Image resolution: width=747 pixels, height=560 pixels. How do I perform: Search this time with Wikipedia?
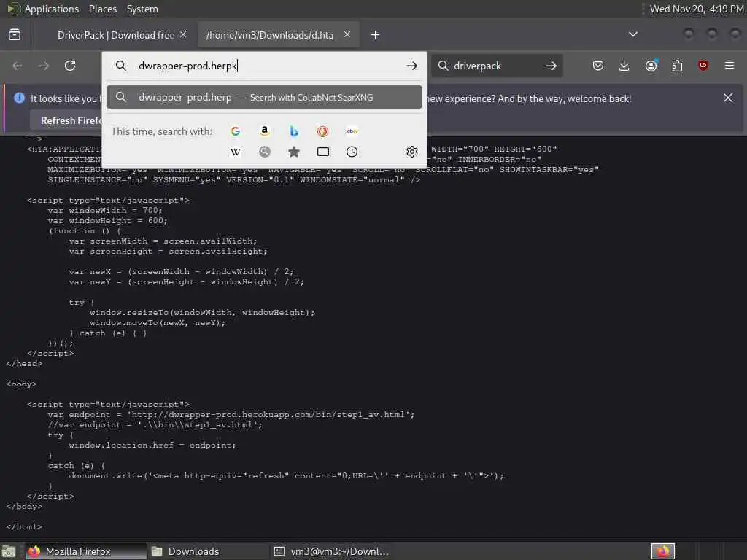click(236, 152)
